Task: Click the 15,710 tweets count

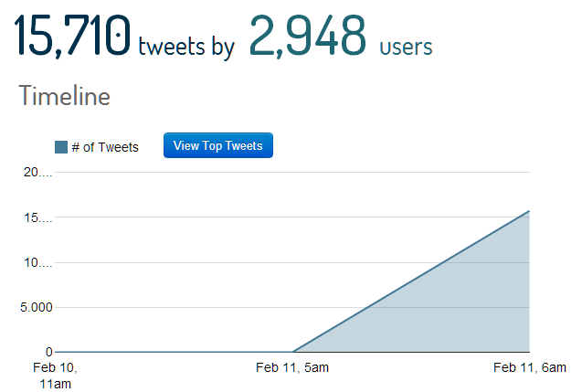Action: [72, 36]
